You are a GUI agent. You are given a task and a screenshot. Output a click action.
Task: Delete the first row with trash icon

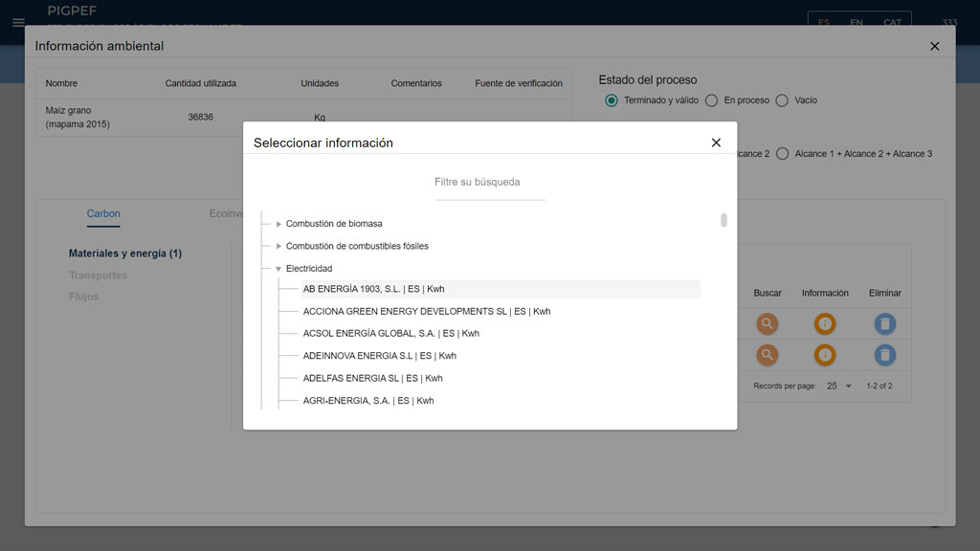(885, 323)
